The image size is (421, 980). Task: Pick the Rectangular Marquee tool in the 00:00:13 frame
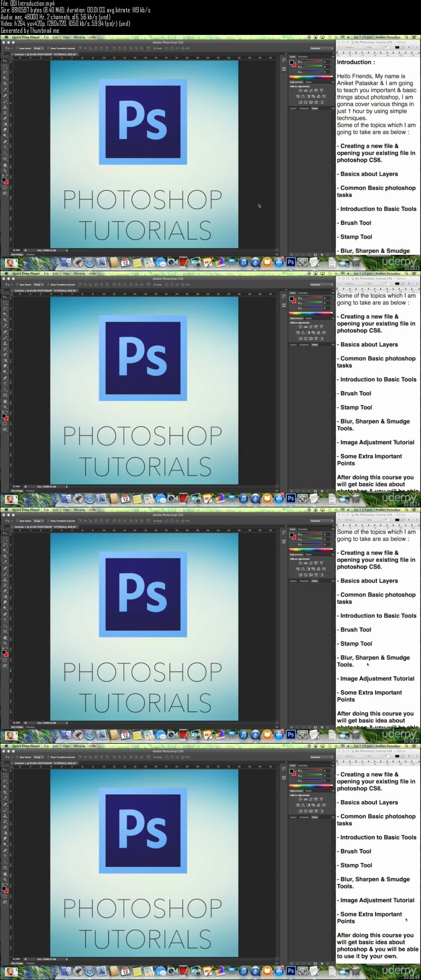pos(5,66)
